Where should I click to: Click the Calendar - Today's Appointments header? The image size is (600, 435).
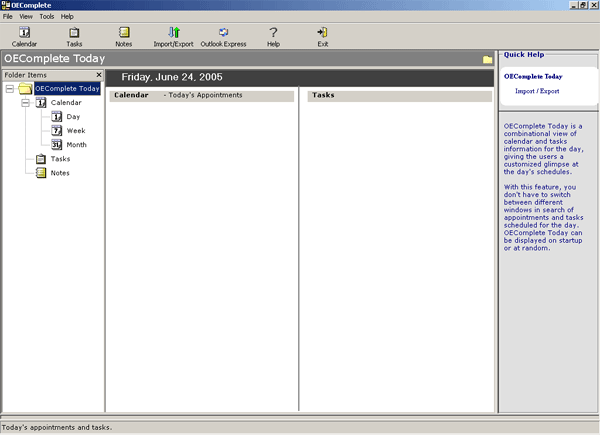(x=202, y=96)
